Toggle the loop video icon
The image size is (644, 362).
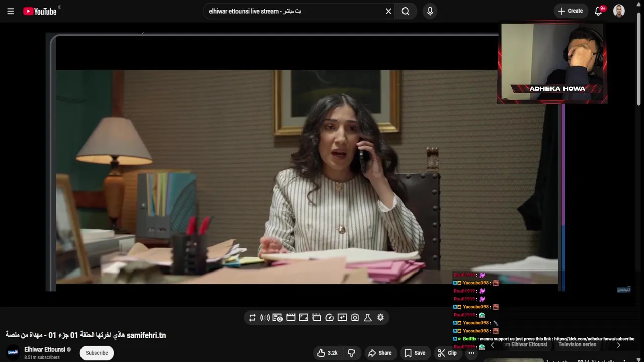click(x=252, y=318)
